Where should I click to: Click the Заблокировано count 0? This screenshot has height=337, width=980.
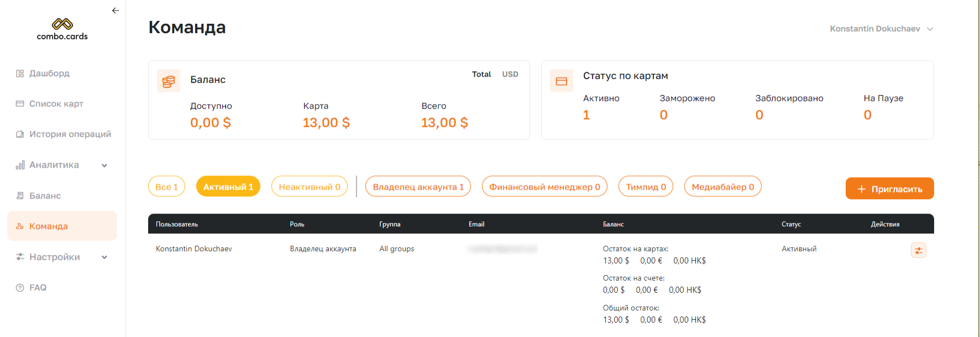tap(759, 115)
